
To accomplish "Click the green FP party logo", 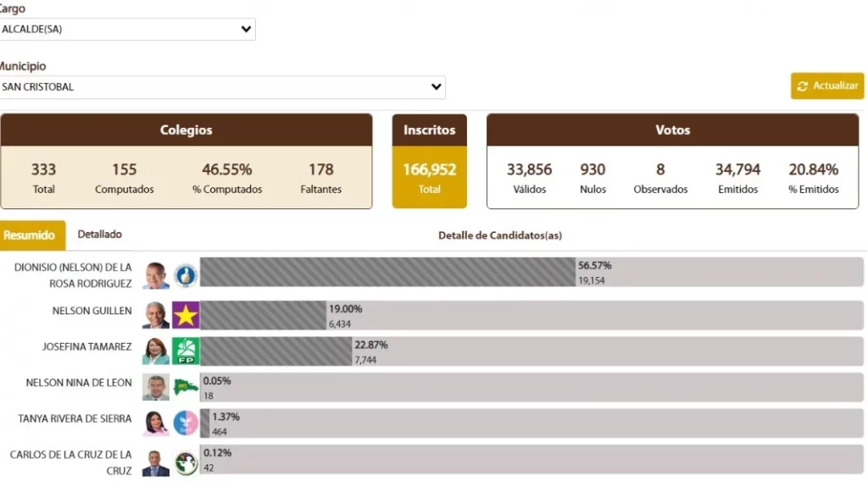I will point(185,351).
